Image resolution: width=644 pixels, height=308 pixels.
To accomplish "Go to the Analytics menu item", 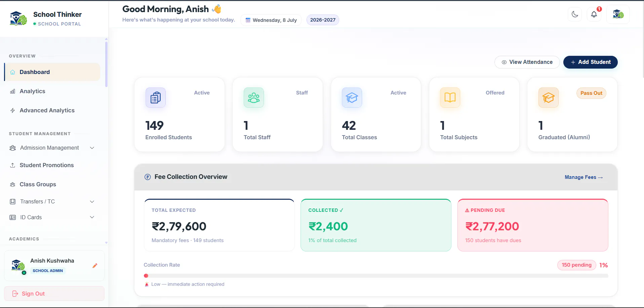I will pos(52,91).
